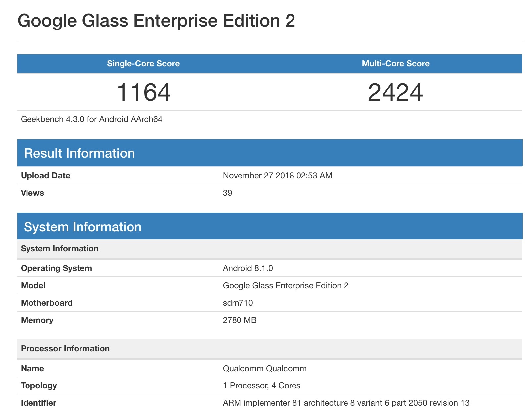Click the Multi-Core Score column header

[x=396, y=64]
